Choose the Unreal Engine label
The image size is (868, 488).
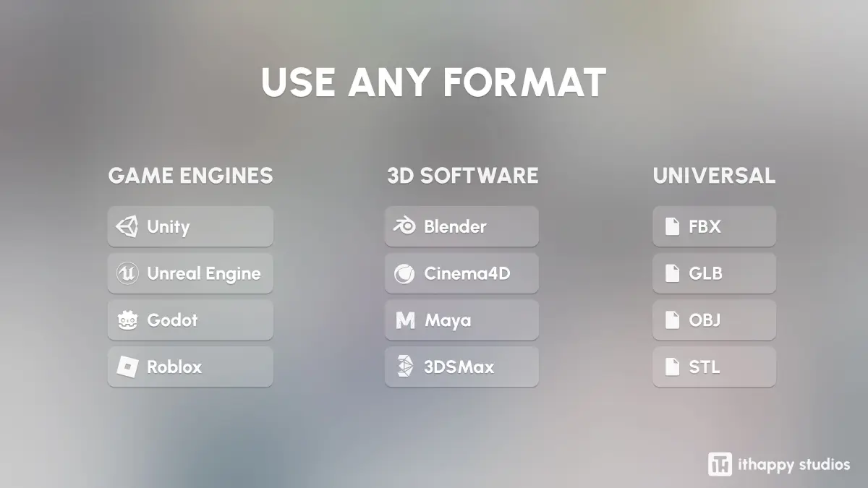[x=203, y=273]
